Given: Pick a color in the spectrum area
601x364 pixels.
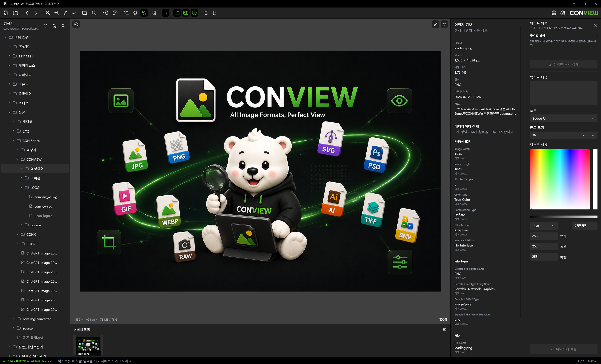Looking at the screenshot, I should (560, 179).
